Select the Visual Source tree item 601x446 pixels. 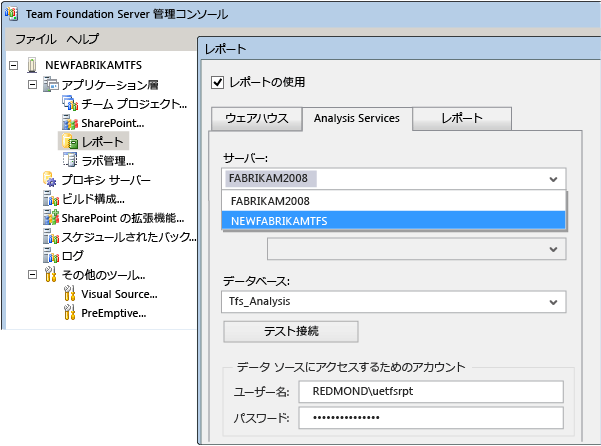119,294
